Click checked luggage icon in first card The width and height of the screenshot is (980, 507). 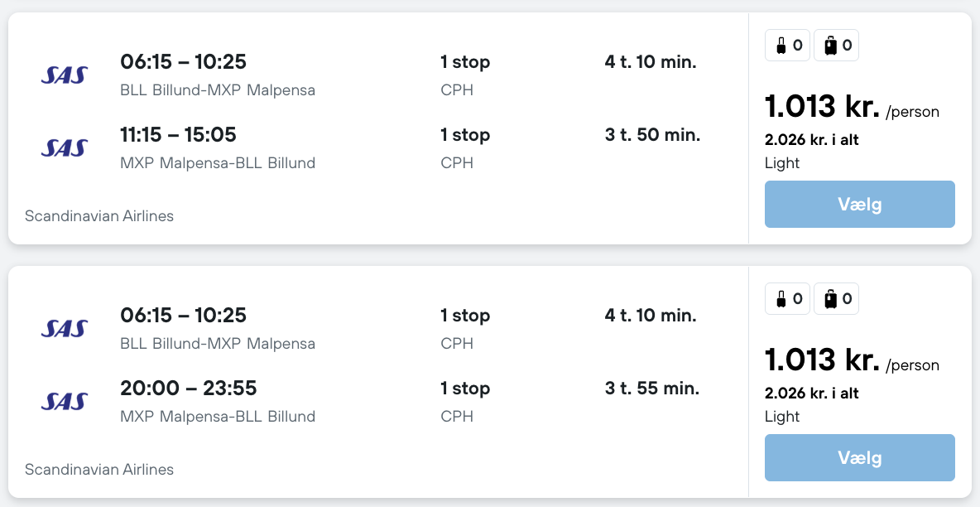pyautogui.click(x=830, y=46)
